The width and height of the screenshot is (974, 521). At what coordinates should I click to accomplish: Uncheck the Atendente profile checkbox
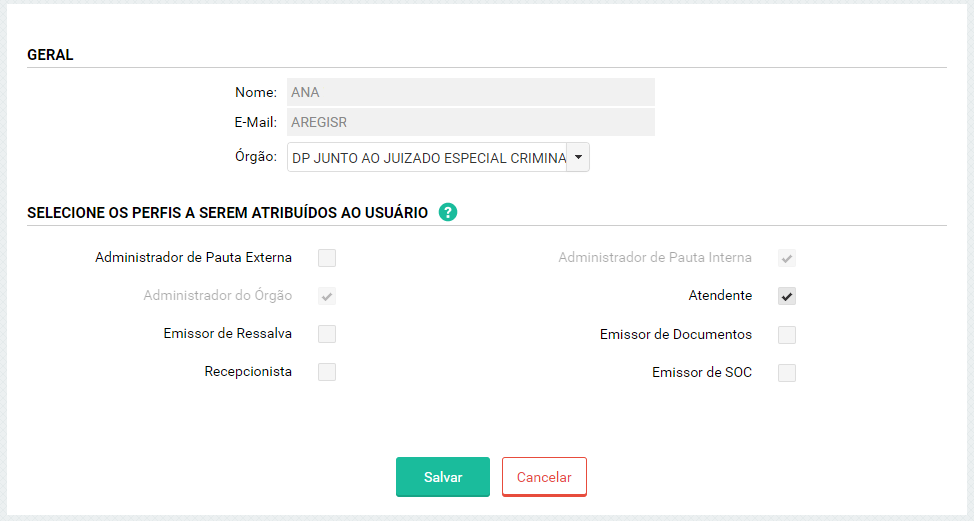(787, 296)
